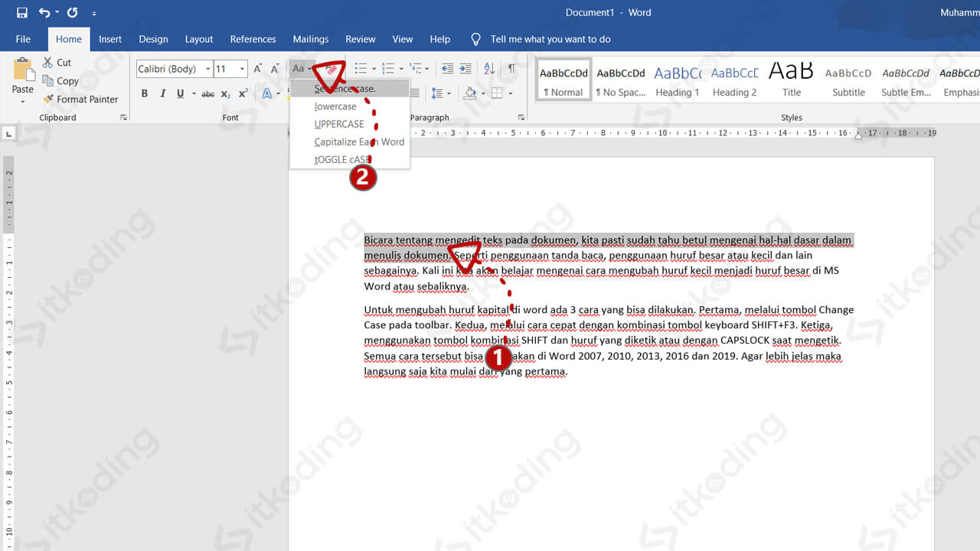Cut the selected text
Image resolution: width=980 pixels, height=551 pixels.
(57, 63)
